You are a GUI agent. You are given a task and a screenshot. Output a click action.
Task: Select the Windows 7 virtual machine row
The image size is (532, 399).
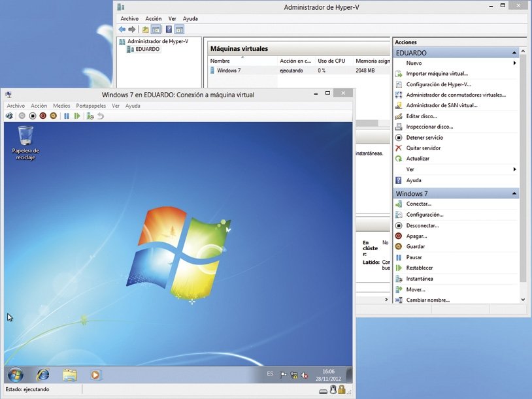pyautogui.click(x=299, y=71)
